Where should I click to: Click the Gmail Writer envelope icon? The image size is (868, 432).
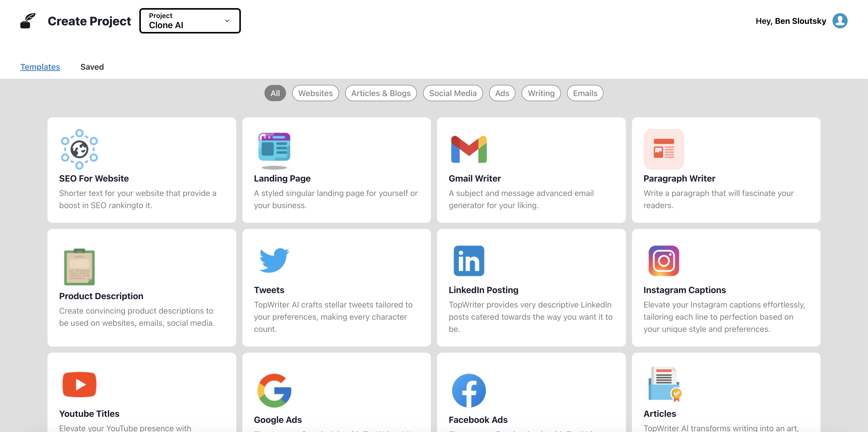pos(469,149)
